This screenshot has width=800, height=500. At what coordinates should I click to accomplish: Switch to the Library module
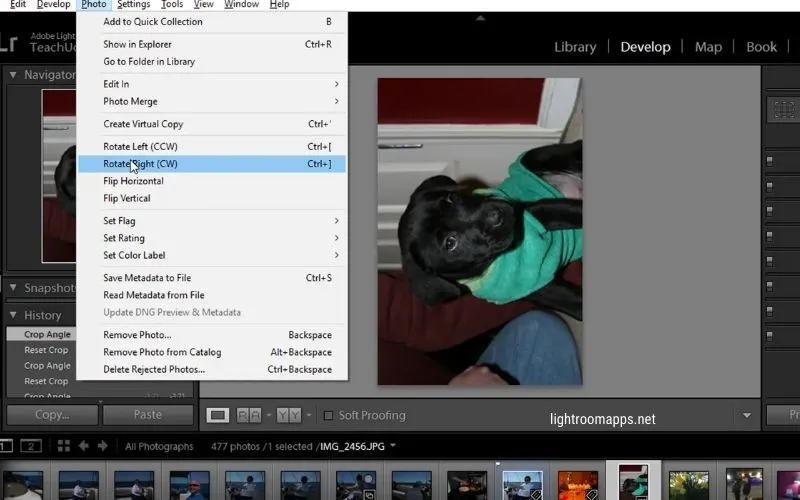point(574,47)
